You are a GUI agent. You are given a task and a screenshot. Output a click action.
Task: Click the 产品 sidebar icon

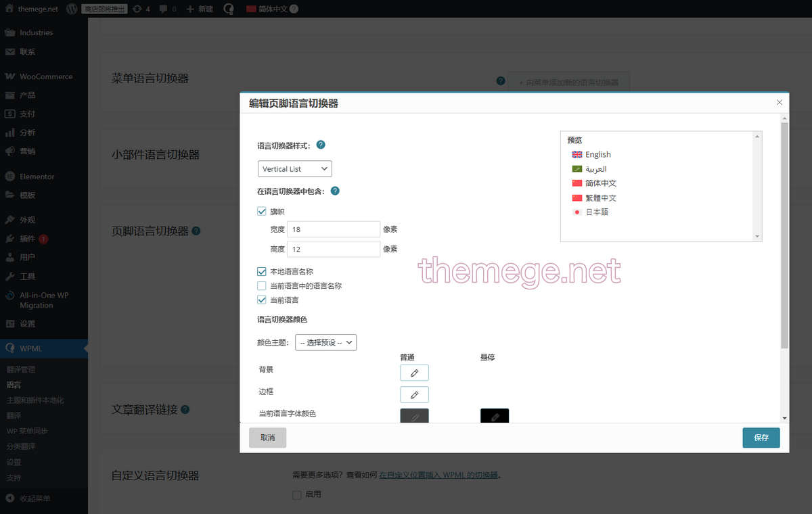pos(10,95)
